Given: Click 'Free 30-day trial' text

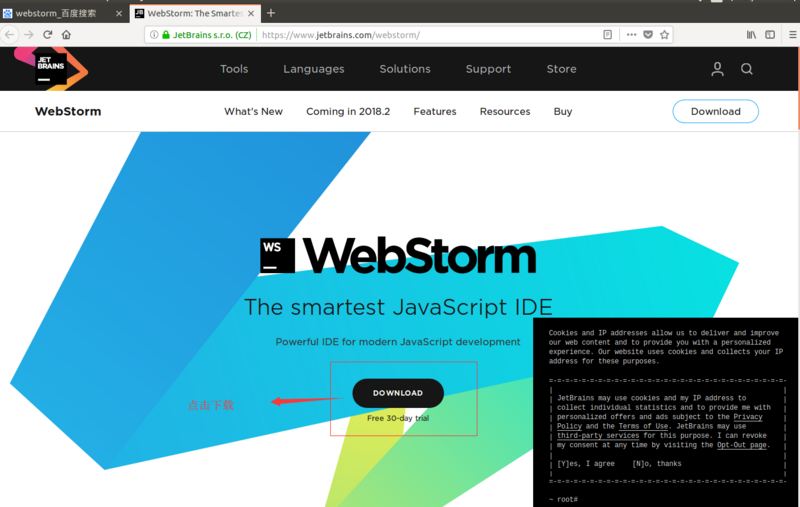Looking at the screenshot, I should pos(398,418).
